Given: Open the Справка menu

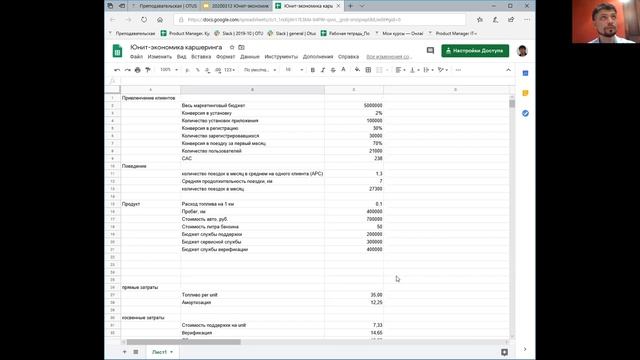Looking at the screenshot, I should 349,57.
